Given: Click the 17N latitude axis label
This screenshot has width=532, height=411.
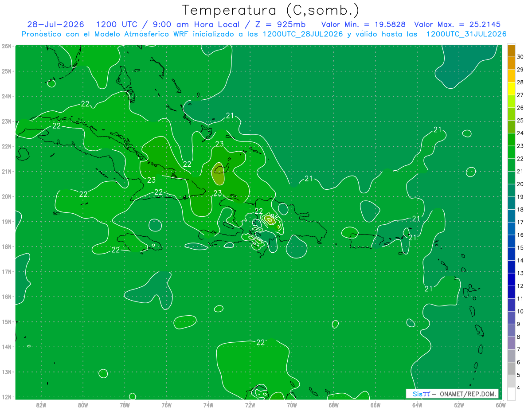Looking at the screenshot, I should click(6, 271).
